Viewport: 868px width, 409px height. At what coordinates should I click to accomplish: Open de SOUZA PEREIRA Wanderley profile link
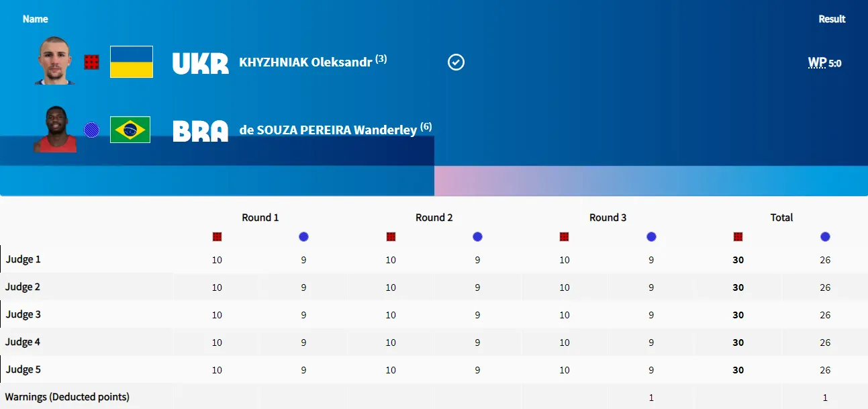pyautogui.click(x=328, y=130)
